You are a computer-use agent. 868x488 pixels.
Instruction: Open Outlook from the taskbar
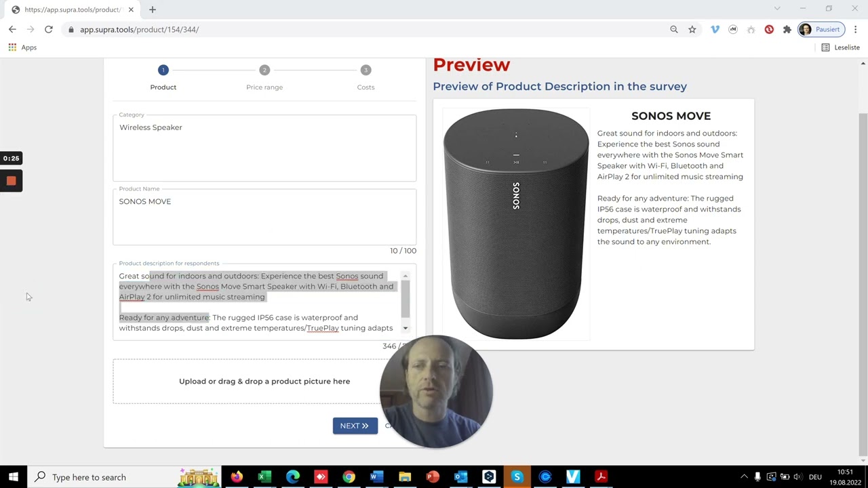[460, 477]
